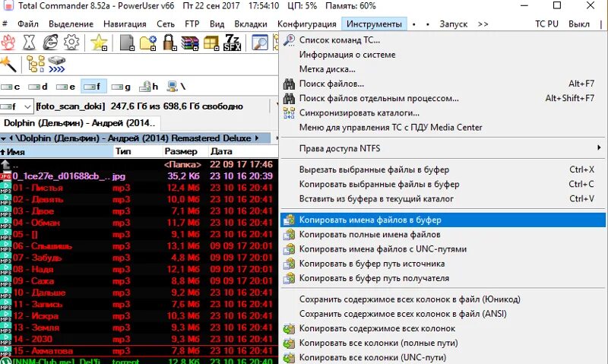Open the Файл menu
Image resolution: width=608 pixels, height=364 pixels.
pyautogui.click(x=28, y=24)
